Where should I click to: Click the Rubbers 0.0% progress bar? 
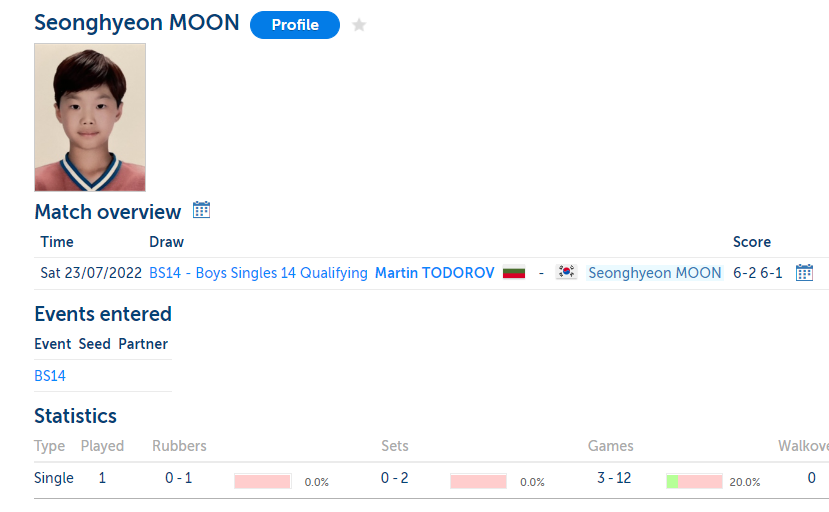(x=263, y=481)
